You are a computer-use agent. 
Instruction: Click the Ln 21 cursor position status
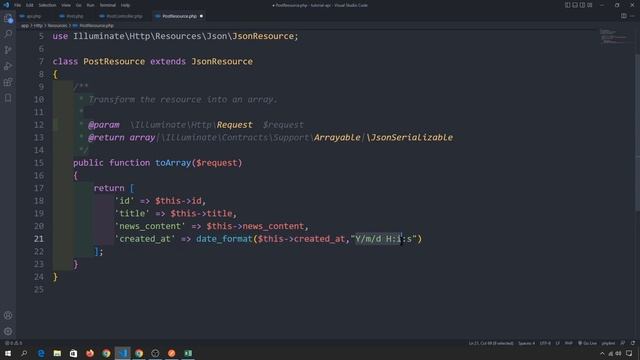(491, 343)
